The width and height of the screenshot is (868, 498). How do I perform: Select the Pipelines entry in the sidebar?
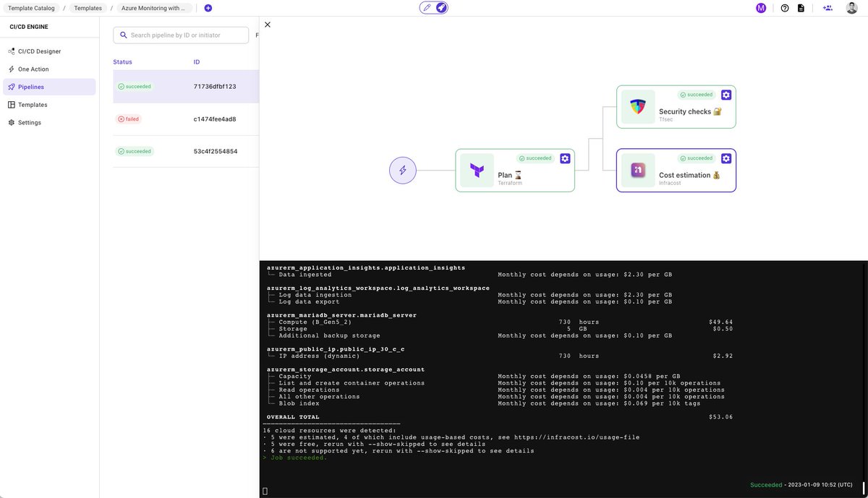pos(34,86)
